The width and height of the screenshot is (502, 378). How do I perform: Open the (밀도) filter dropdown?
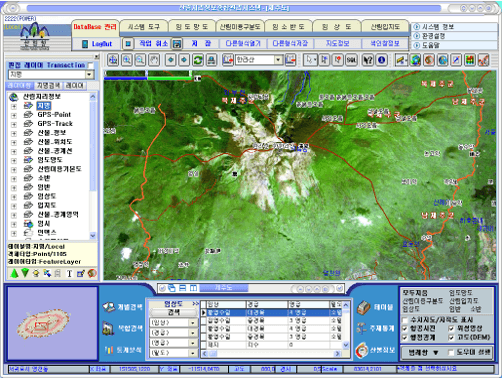(x=193, y=353)
